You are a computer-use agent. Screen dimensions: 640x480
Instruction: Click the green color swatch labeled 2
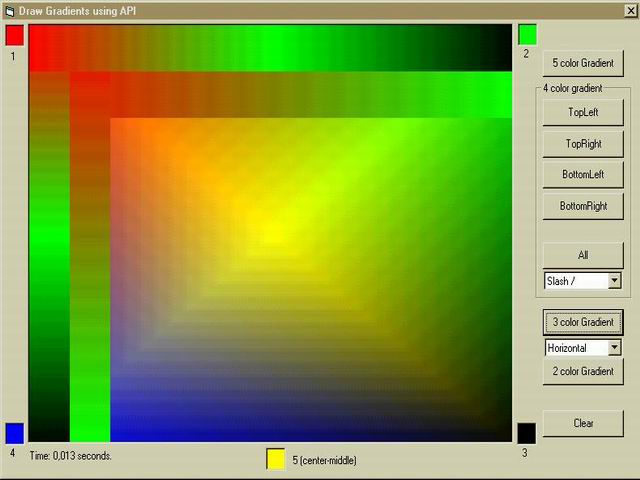(x=527, y=35)
